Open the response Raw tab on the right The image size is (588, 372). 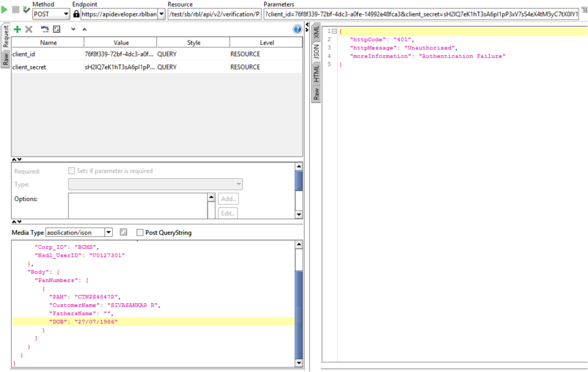click(316, 93)
